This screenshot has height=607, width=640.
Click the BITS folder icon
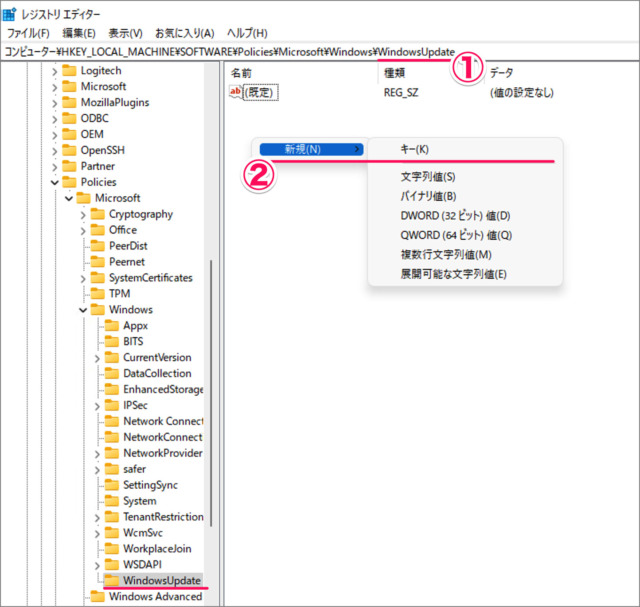point(112,342)
